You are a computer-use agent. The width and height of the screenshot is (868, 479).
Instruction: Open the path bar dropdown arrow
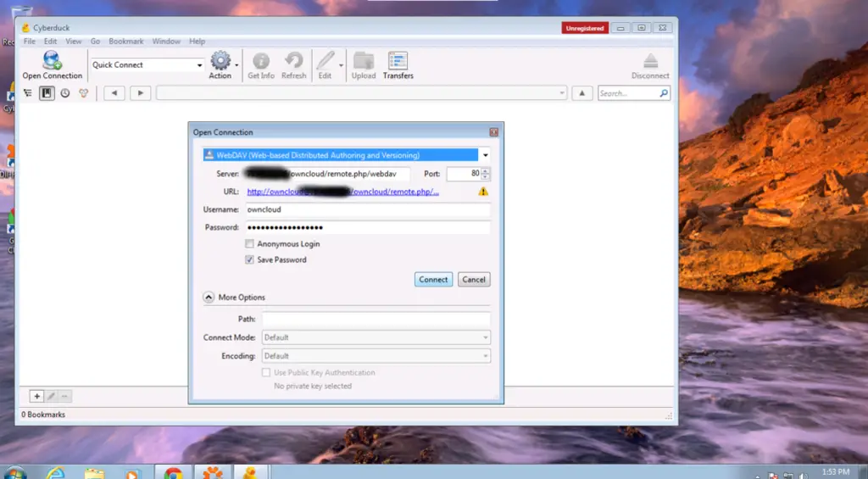point(562,93)
